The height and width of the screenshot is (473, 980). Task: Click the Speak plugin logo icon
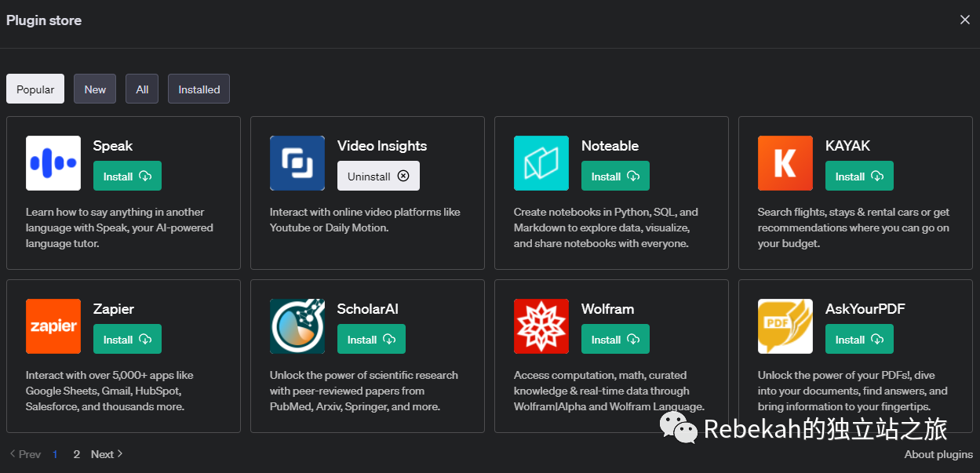click(53, 163)
